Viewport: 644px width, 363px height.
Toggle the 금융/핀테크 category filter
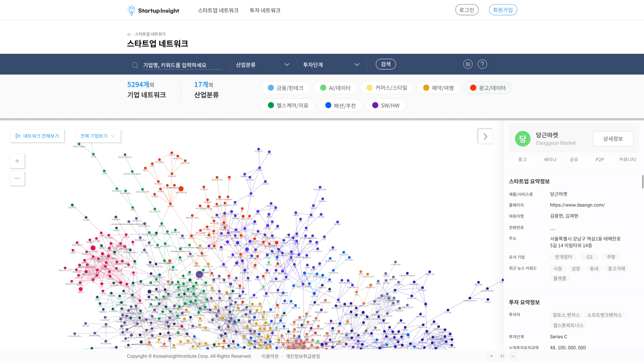tap(285, 88)
